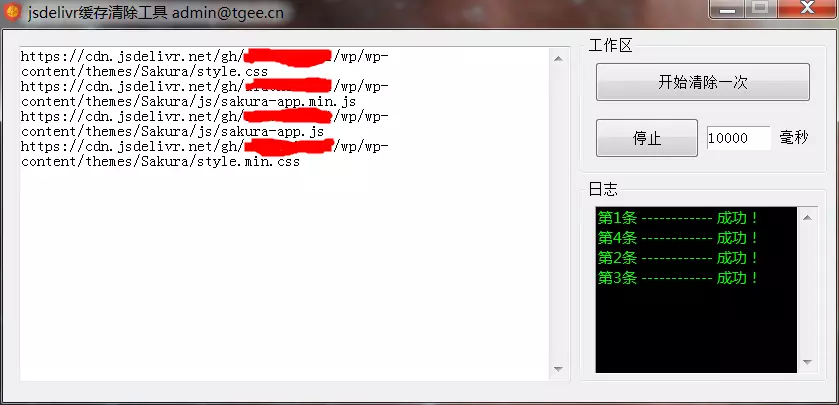Image resolution: width=839 pixels, height=405 pixels.
Task: Click log entry 第2条 成功
Action: [x=677, y=258]
